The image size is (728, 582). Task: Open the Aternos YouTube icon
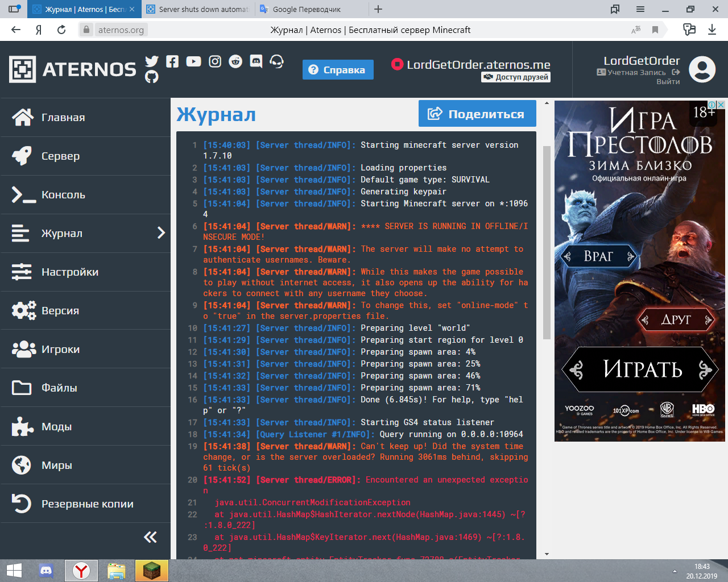coord(193,61)
